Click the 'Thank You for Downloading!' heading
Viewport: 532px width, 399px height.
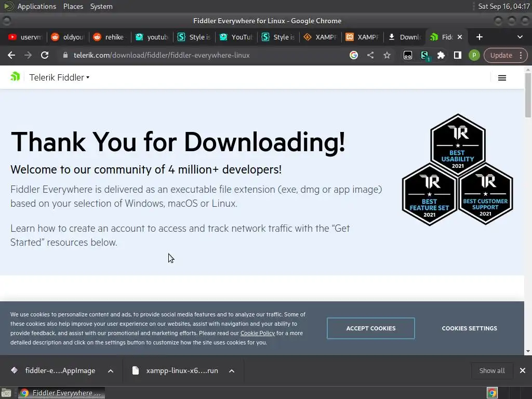pyautogui.click(x=178, y=142)
